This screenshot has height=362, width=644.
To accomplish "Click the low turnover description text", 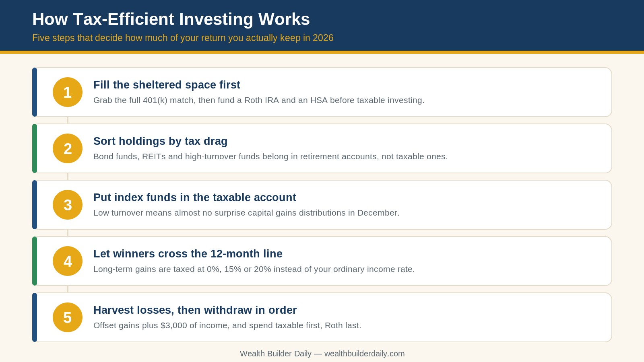I will tap(246, 213).
